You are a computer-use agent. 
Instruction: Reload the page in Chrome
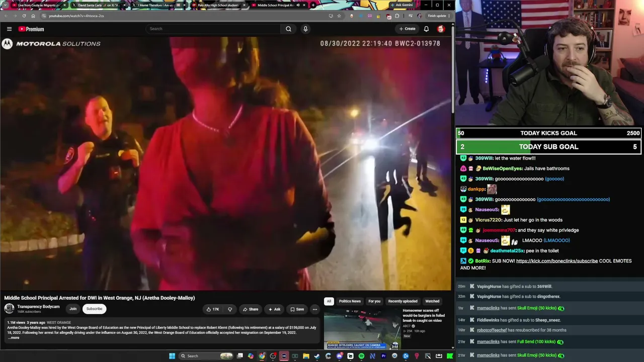[x=24, y=16]
